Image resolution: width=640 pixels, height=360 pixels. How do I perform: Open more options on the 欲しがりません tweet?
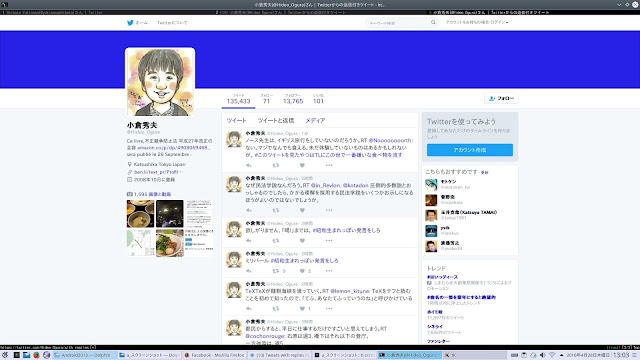[x=329, y=240]
